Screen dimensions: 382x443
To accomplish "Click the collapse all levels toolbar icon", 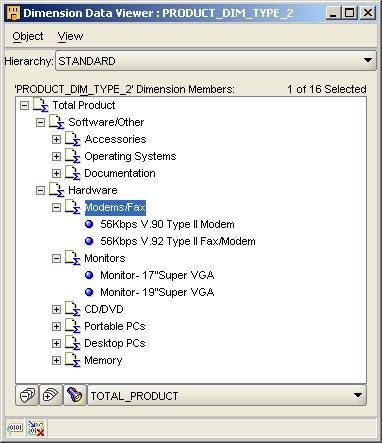I will click(27, 395).
